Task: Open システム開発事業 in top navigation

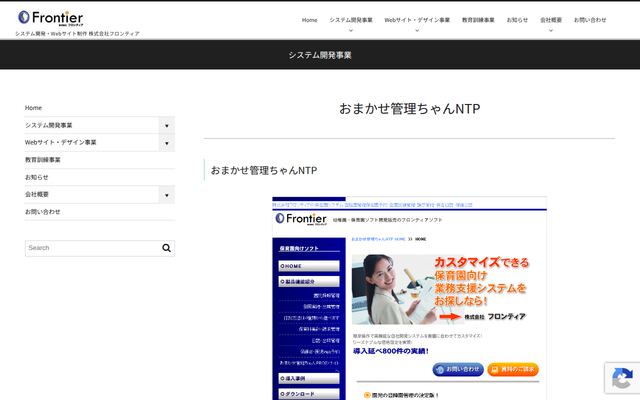Action: (351, 20)
